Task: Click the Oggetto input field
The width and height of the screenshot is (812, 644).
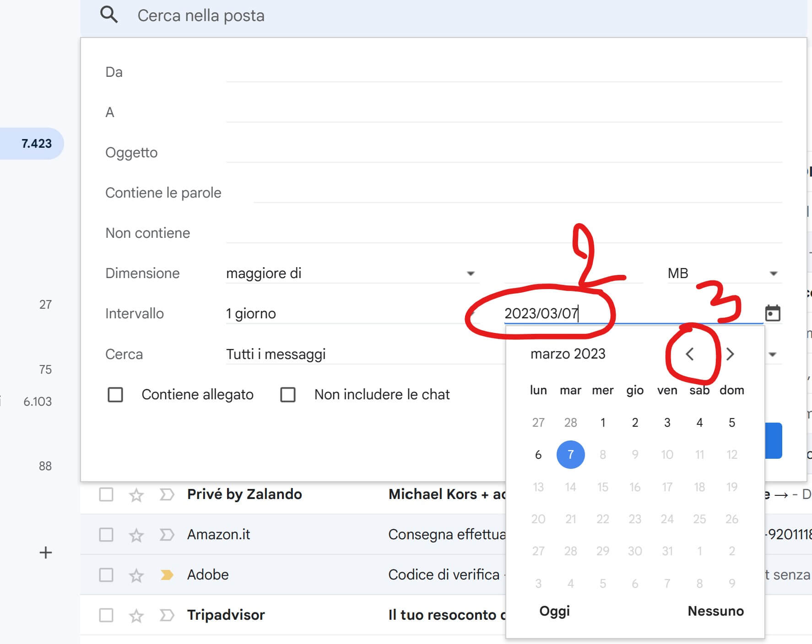Action: (x=503, y=153)
